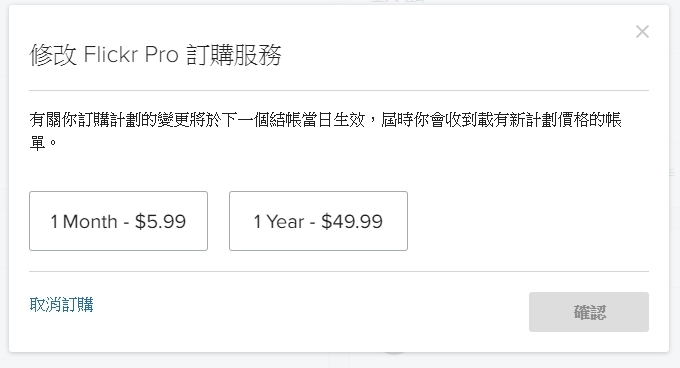
Task: Click the 取消訂購 link
Action: point(62,305)
